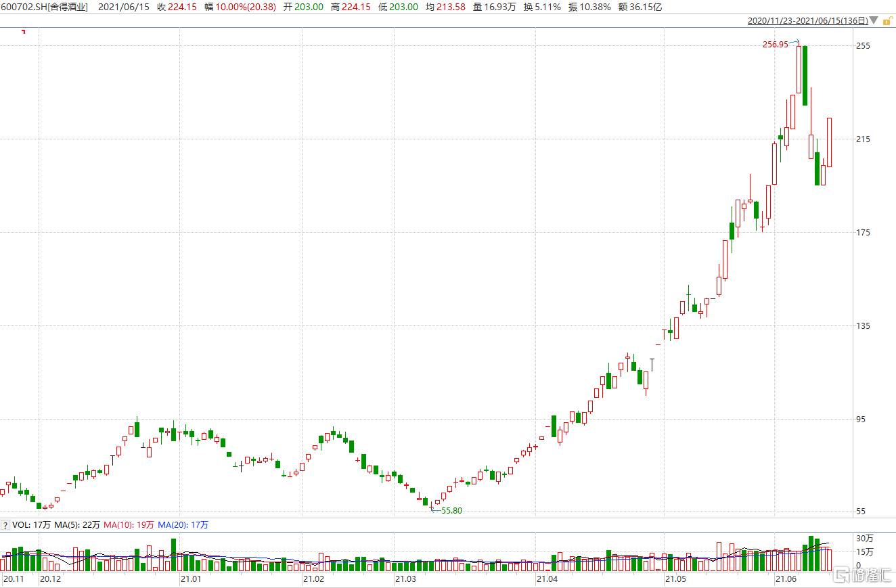Click the amplitude value 振 10.38%

[x=589, y=7]
